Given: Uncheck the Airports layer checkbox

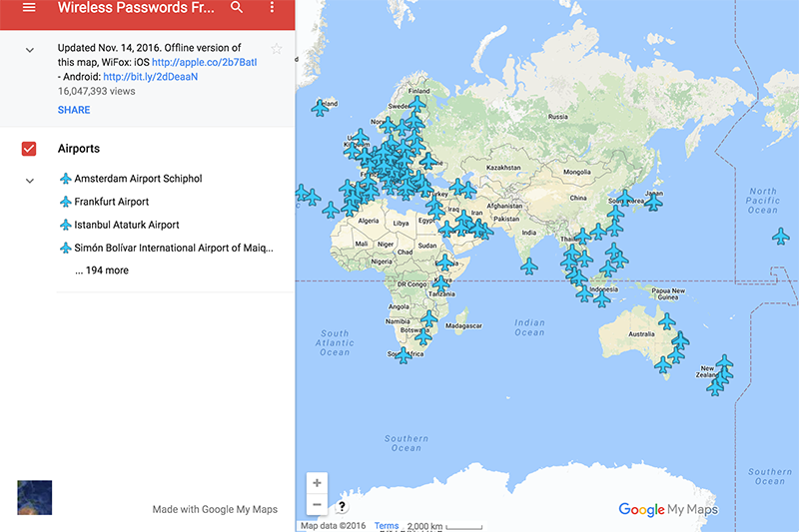Looking at the screenshot, I should [29, 149].
